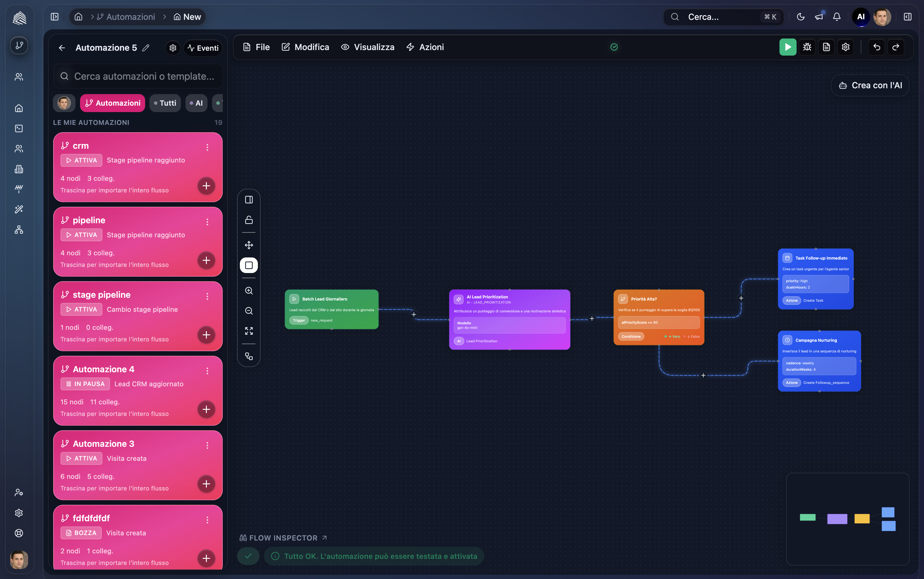Click the Crea con l'AI button
Screen dimensions: 924x579
(870, 86)
